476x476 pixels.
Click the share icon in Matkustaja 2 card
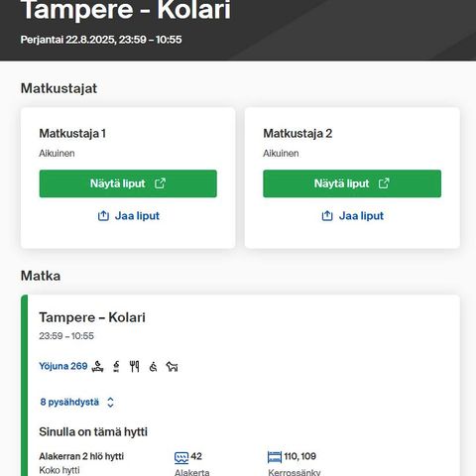pos(327,216)
